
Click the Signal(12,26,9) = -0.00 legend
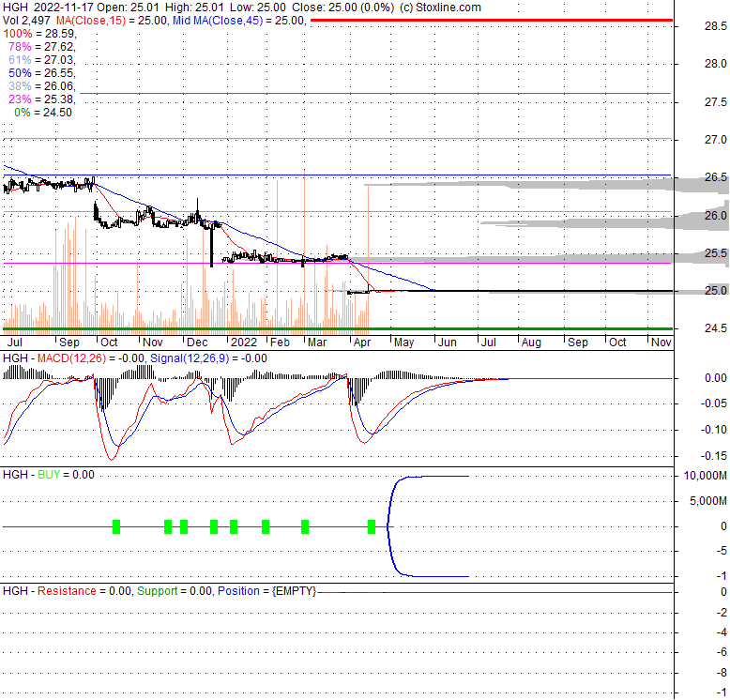(208, 358)
